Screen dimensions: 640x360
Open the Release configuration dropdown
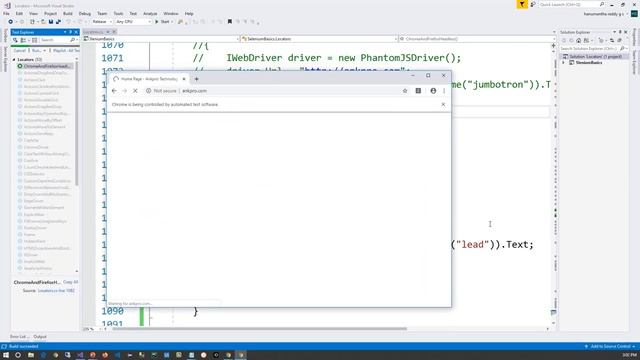coord(101,22)
